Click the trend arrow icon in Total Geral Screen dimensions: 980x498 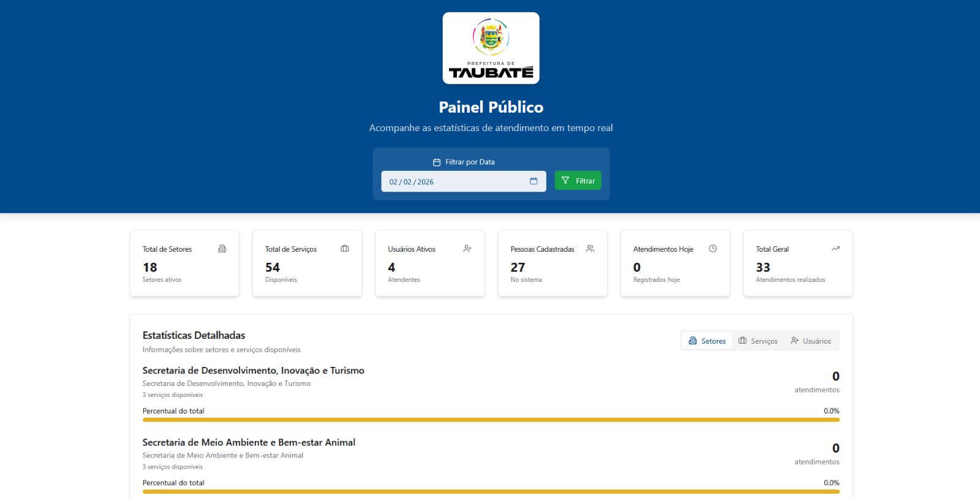[x=835, y=249]
